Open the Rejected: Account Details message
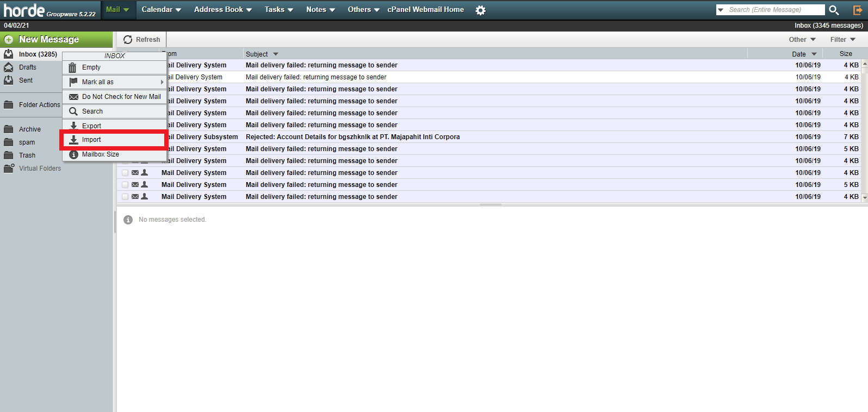This screenshot has height=412, width=868. [352, 137]
